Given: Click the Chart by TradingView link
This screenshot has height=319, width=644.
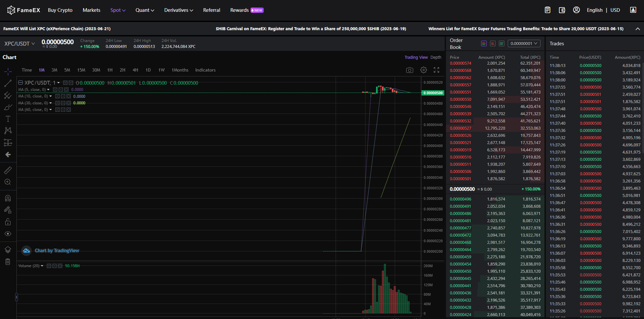Looking at the screenshot, I should pyautogui.click(x=57, y=250).
